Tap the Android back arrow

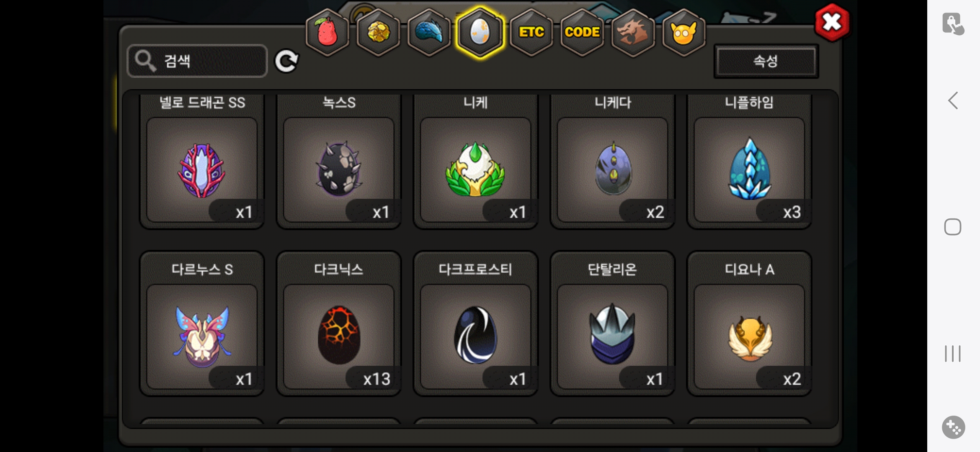(953, 100)
